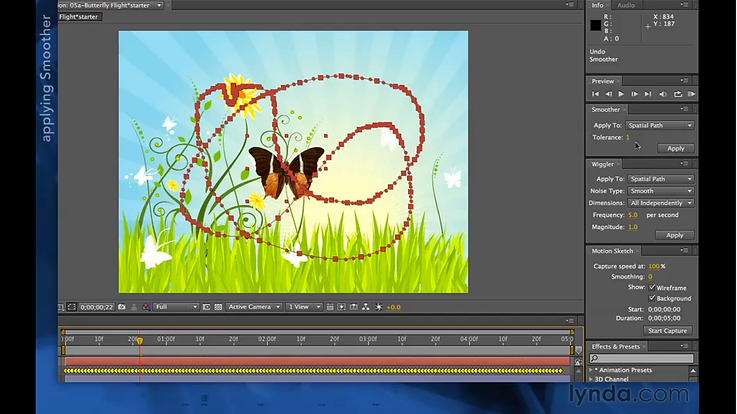Click the current time 0;00;00;22 display
The image size is (737, 414).
96,307
